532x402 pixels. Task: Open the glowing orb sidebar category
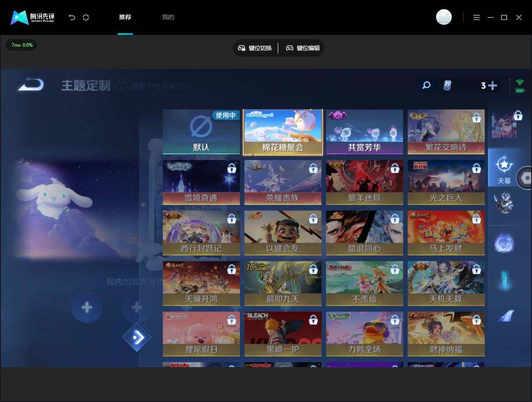tap(504, 243)
